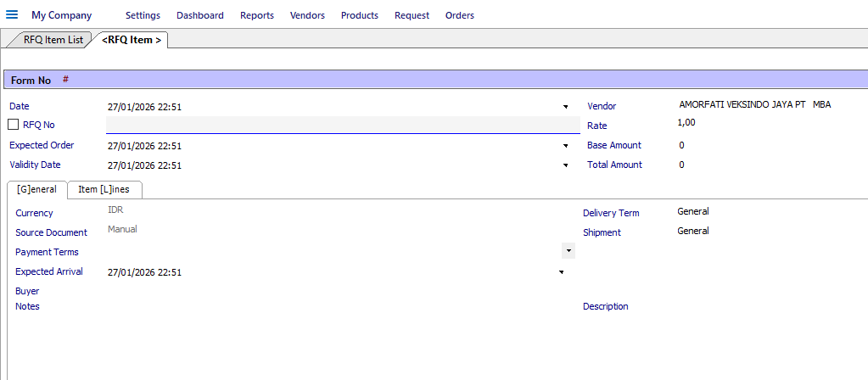Open the Vendors menu
This screenshot has height=380, width=868.
[307, 15]
